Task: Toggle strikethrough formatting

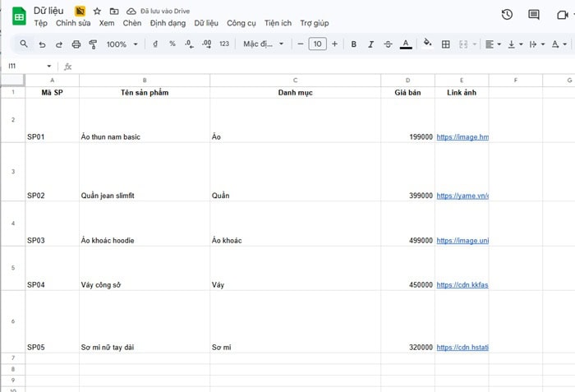Action: pyautogui.click(x=388, y=44)
